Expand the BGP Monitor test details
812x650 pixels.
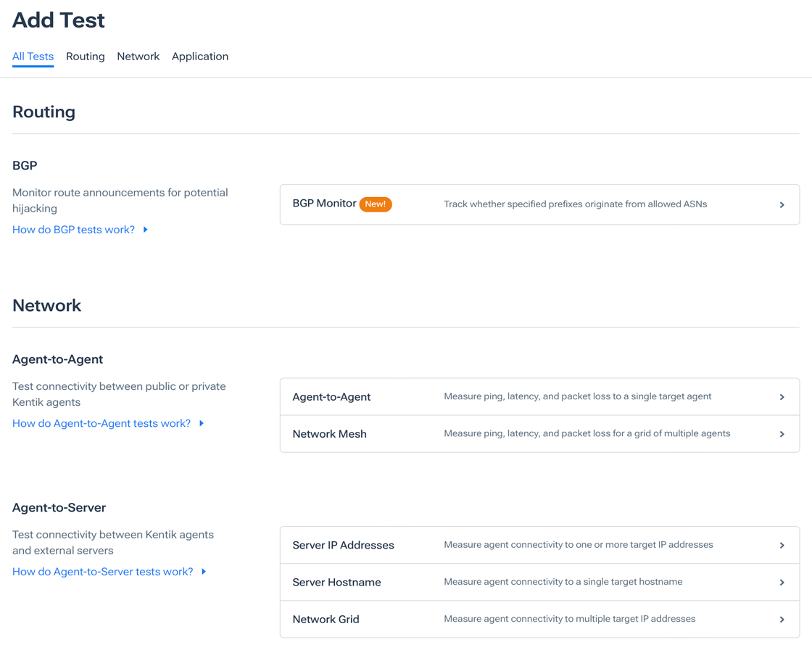point(539,204)
